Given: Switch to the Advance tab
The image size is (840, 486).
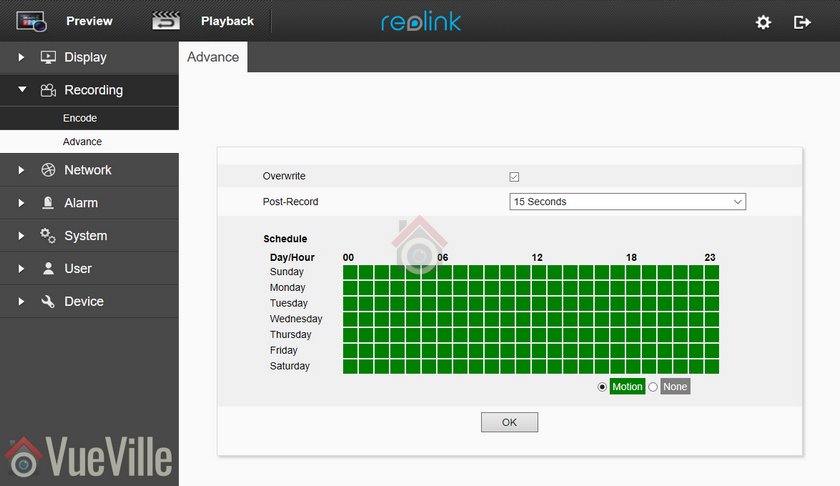Looking at the screenshot, I should (x=213, y=57).
